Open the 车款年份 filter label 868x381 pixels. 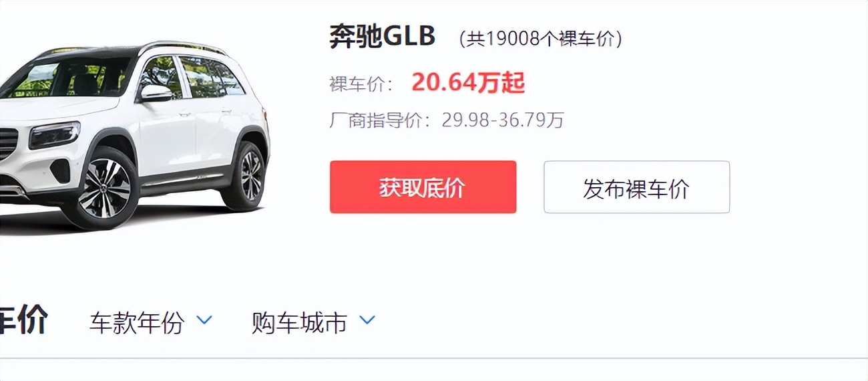point(137,323)
